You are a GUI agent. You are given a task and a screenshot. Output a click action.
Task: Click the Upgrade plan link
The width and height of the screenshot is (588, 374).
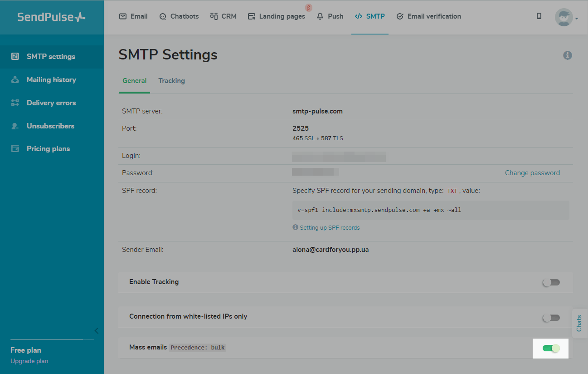click(x=29, y=361)
